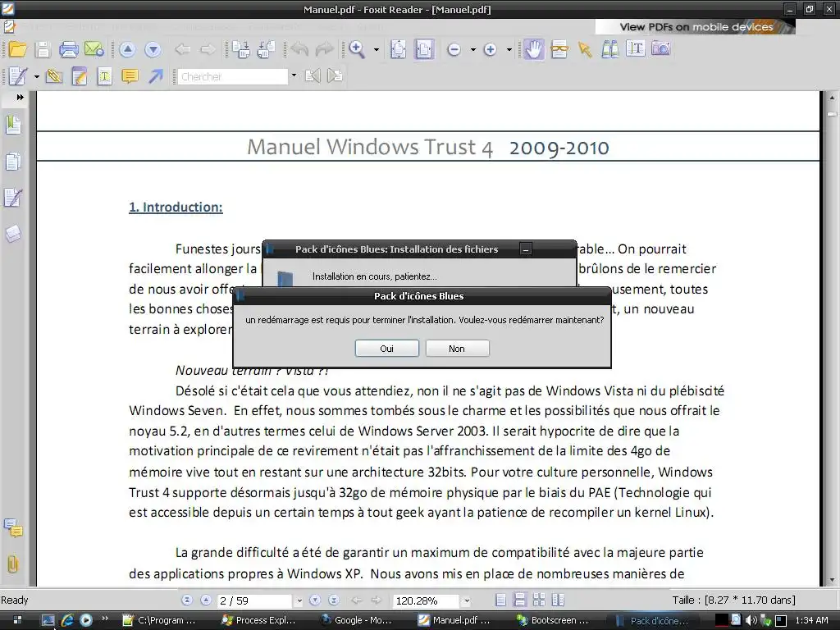Choose the highlighter marker tool

[x=53, y=76]
